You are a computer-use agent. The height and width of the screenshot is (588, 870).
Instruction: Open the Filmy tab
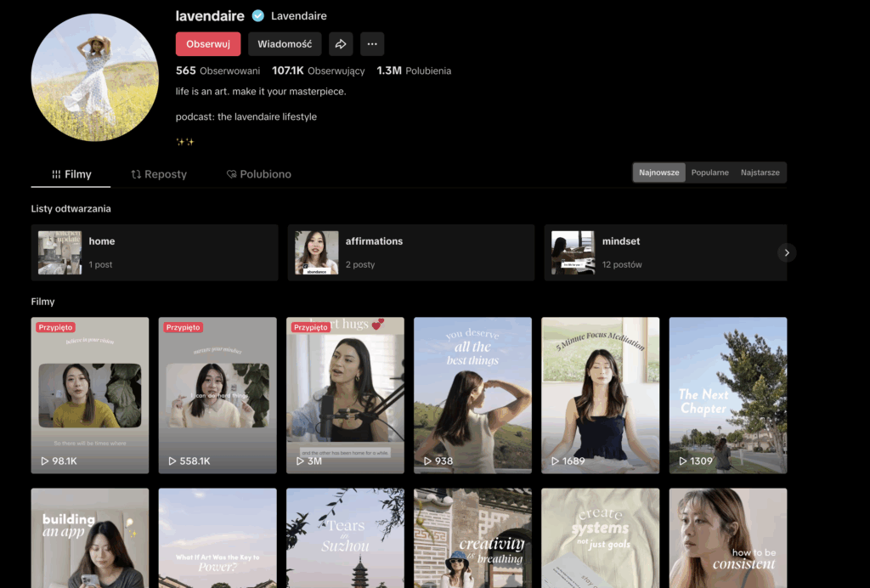pyautogui.click(x=71, y=174)
